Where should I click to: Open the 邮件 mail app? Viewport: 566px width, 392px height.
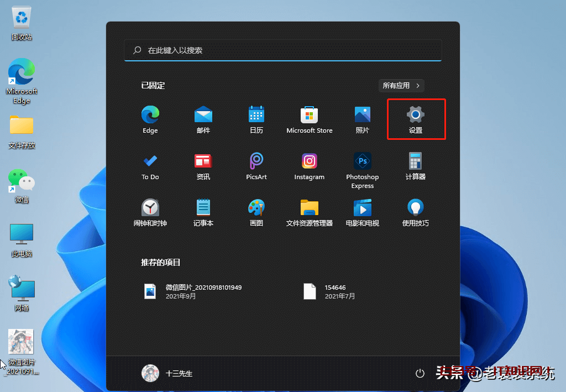click(203, 120)
